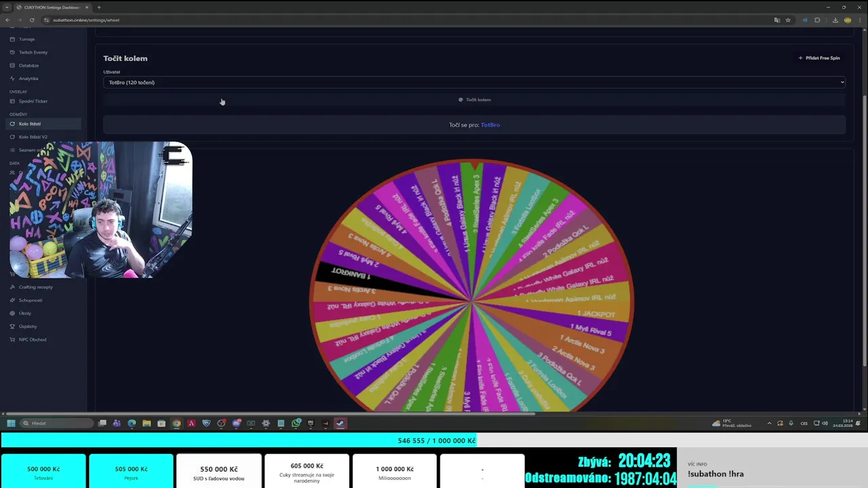Open the browser downloads icon
868x488 pixels.
(835, 20)
